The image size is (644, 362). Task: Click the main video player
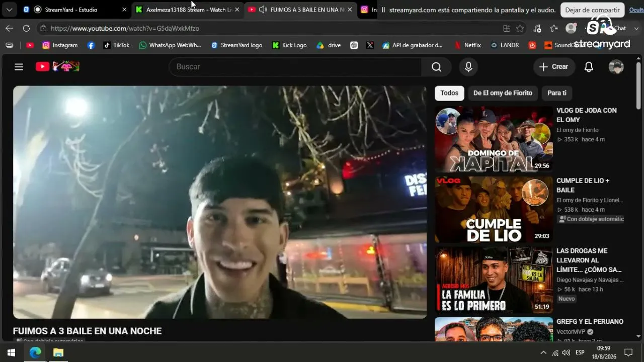pyautogui.click(x=220, y=202)
